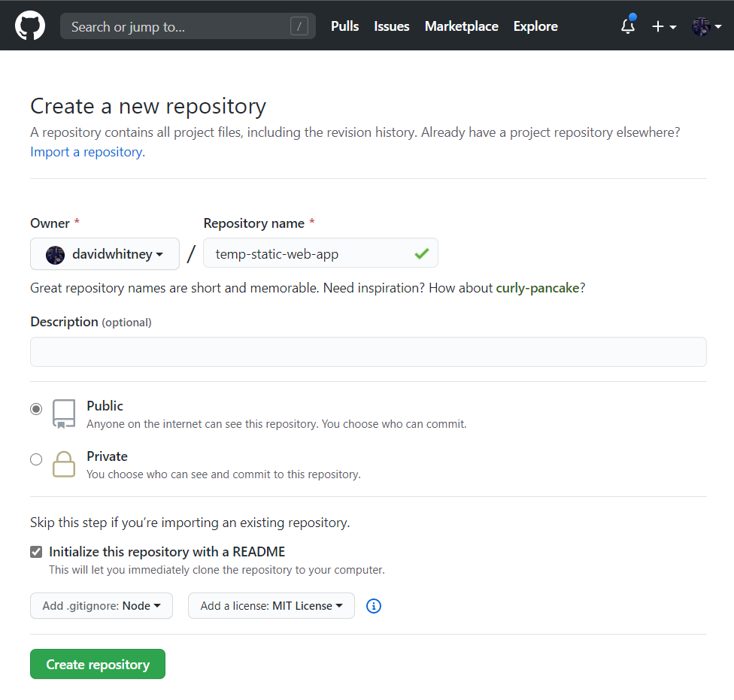Click the Private lock icon
The image size is (734, 700).
(x=64, y=464)
